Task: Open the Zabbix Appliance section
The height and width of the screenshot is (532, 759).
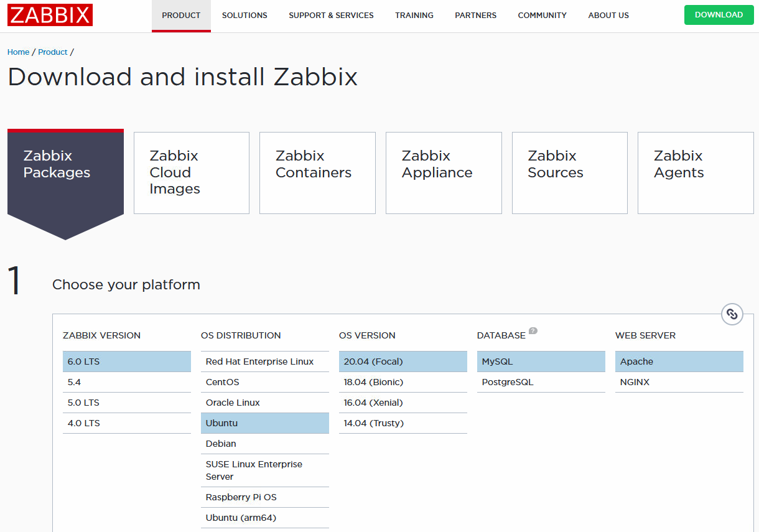Action: tap(444, 172)
